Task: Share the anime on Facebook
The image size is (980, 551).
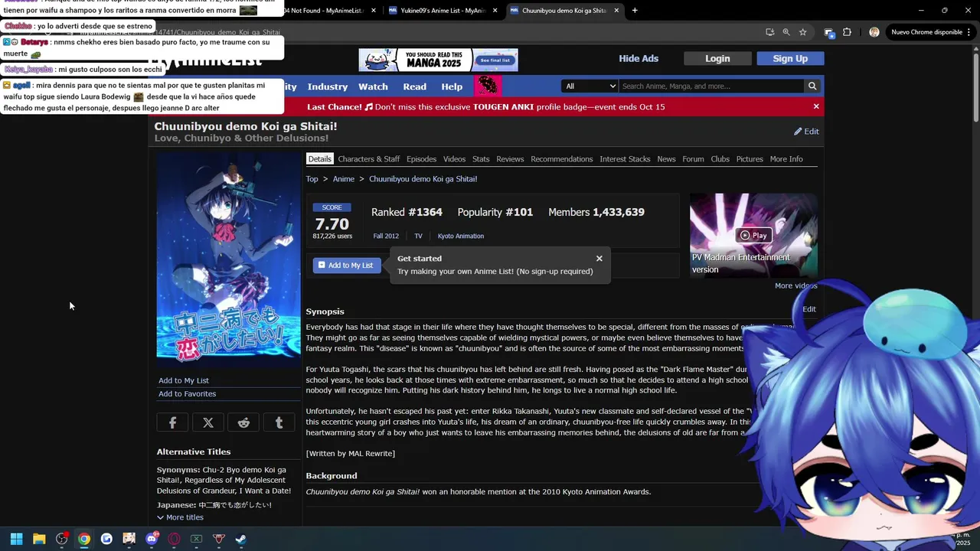Action: [172, 422]
